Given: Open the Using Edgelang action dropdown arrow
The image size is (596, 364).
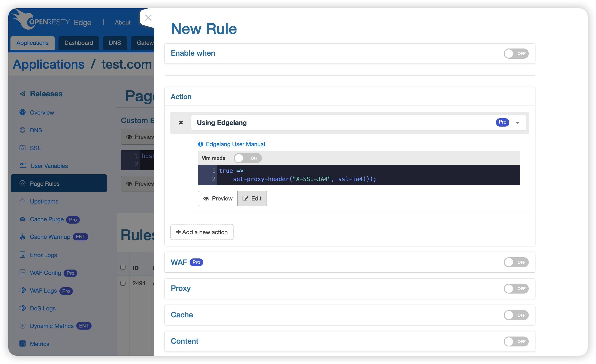Looking at the screenshot, I should tap(517, 123).
